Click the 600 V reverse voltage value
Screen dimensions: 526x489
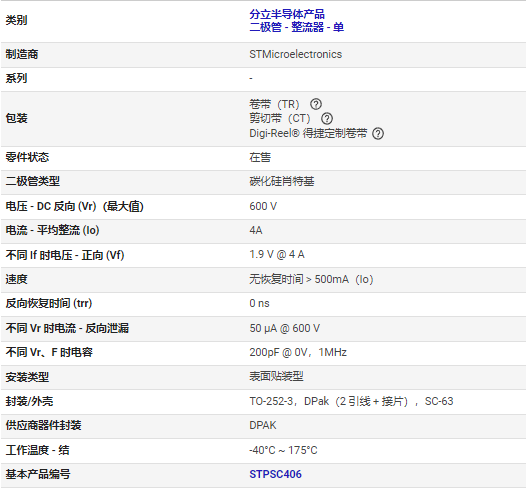pos(263,206)
